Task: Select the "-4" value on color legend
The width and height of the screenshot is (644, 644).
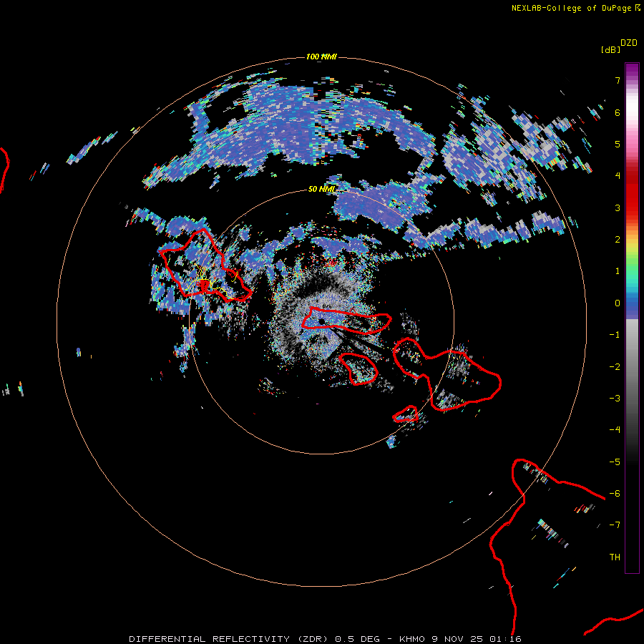Action: pos(615,430)
